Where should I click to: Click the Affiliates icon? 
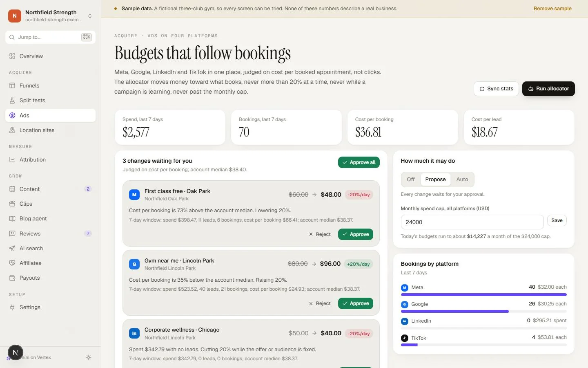(x=12, y=263)
